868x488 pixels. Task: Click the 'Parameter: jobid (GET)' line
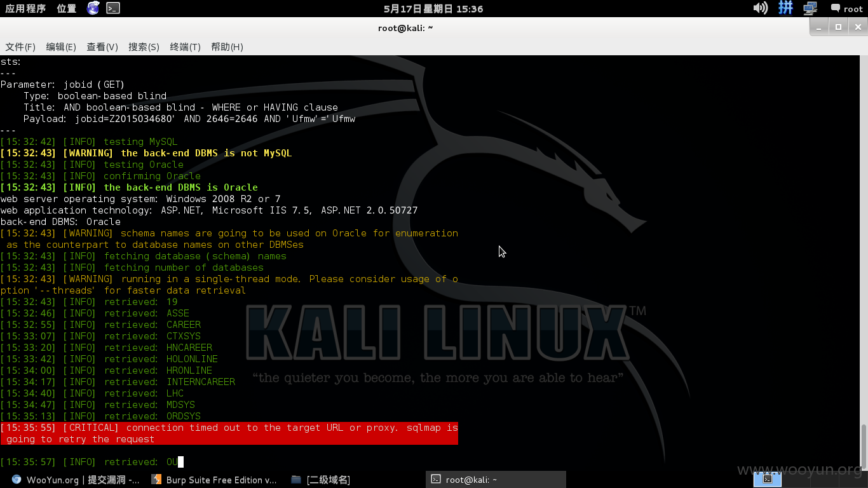click(62, 85)
